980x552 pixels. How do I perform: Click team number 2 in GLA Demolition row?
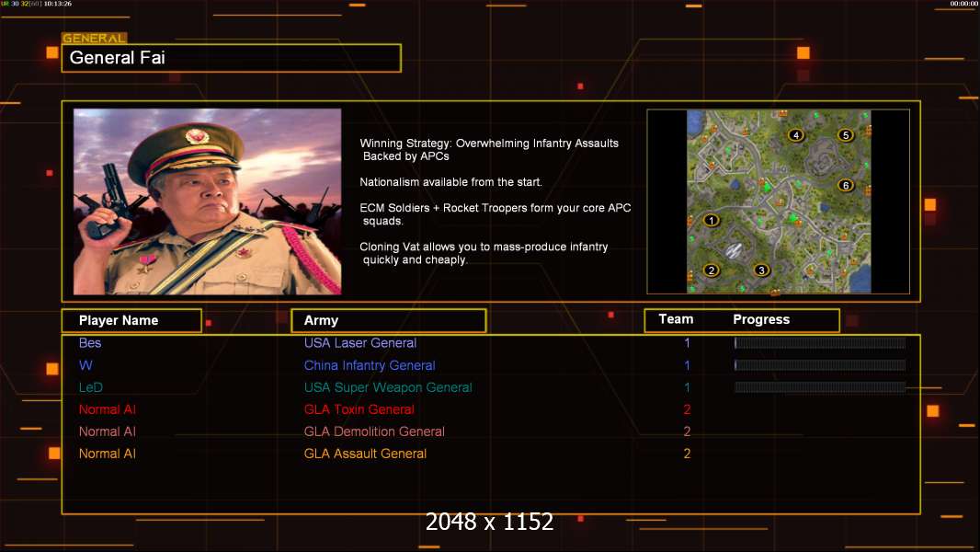click(687, 431)
